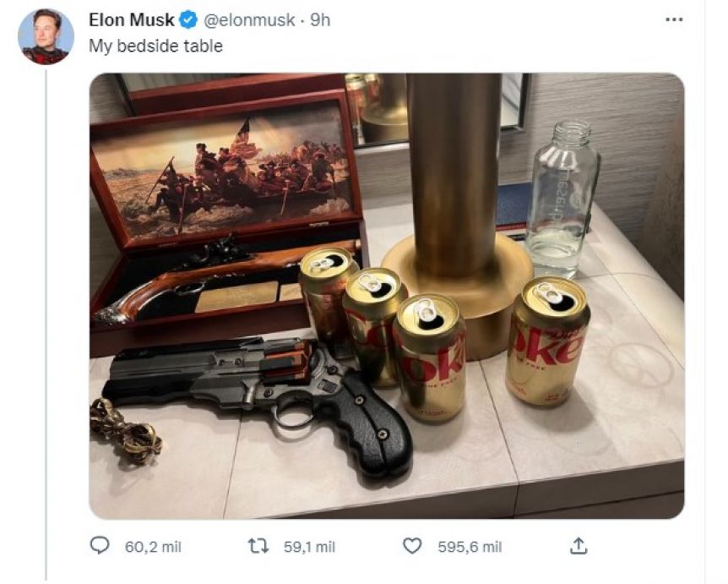Click the @elonmusk handle
This screenshot has width=728, height=584.
click(x=249, y=20)
